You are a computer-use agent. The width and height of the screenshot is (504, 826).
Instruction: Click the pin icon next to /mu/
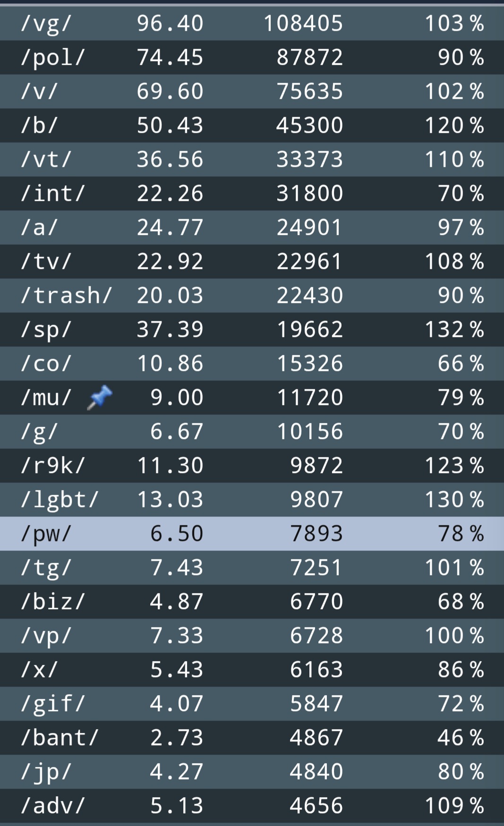(x=100, y=397)
